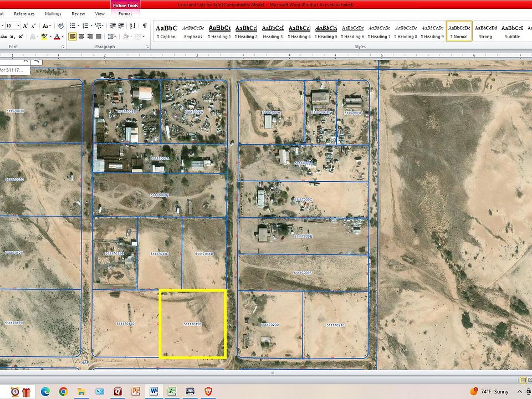Click the Font Color red swatch button

pyautogui.click(x=57, y=37)
